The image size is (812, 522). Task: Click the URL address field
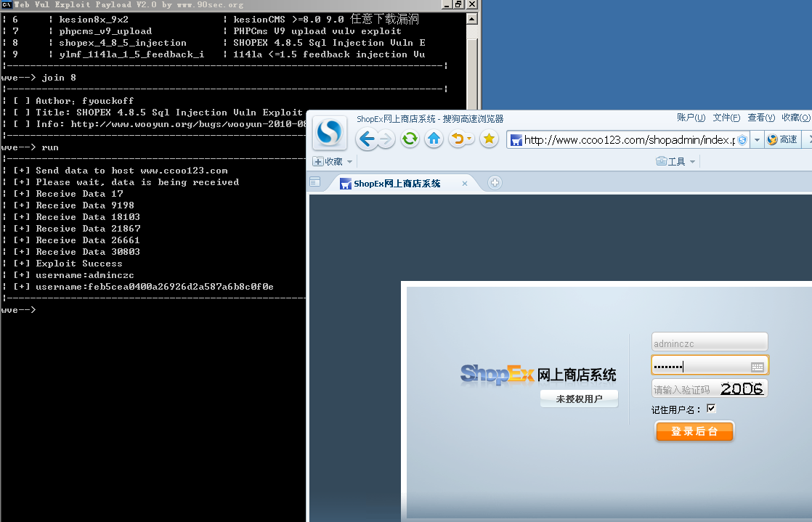click(629, 140)
